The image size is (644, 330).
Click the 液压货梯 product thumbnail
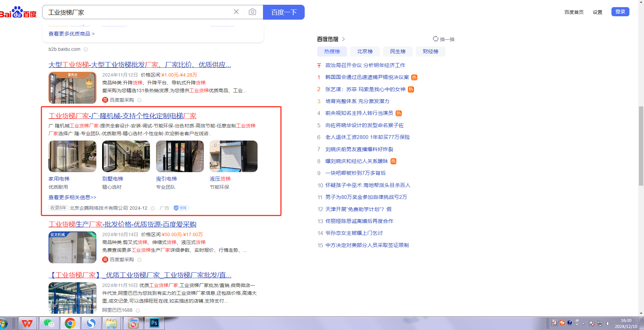click(233, 157)
